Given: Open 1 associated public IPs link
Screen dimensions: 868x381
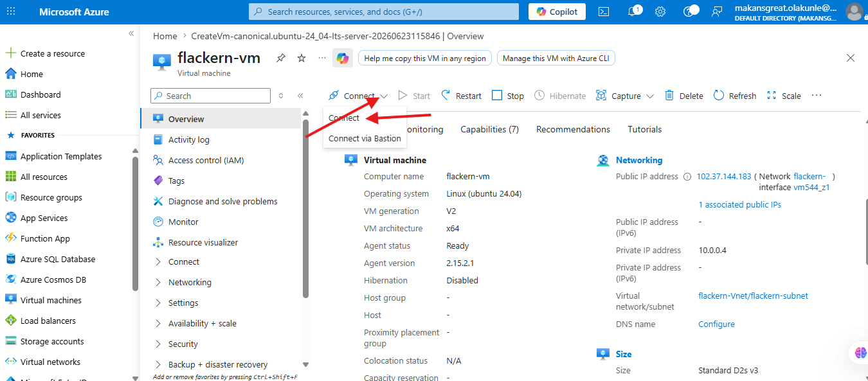Looking at the screenshot, I should 739,205.
